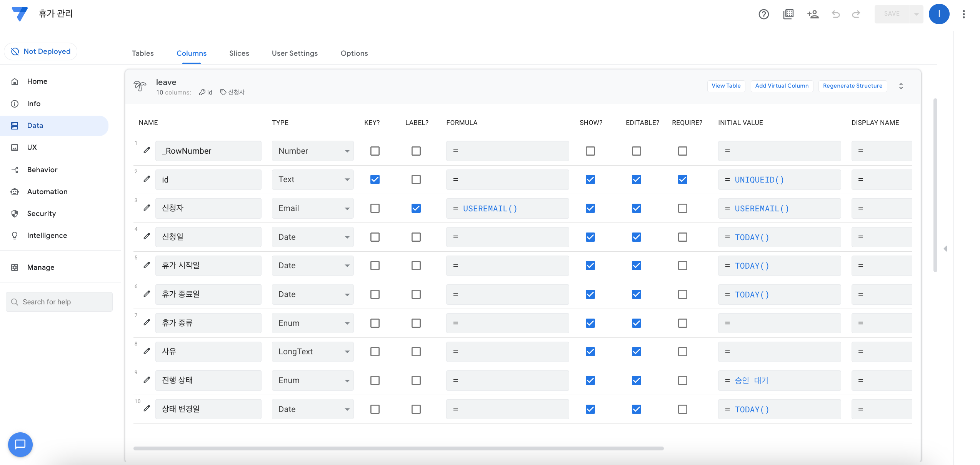Click the edit pencil for 신청자 column
This screenshot has height=465, width=980.
(147, 208)
